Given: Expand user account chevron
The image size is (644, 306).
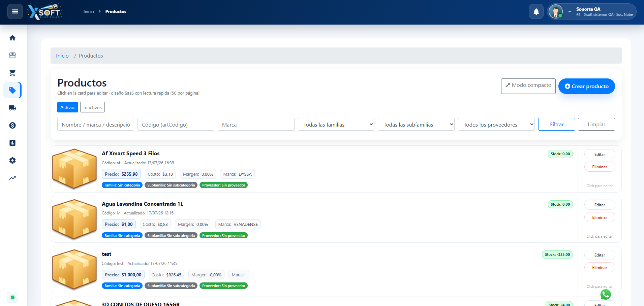Looking at the screenshot, I should [570, 11].
